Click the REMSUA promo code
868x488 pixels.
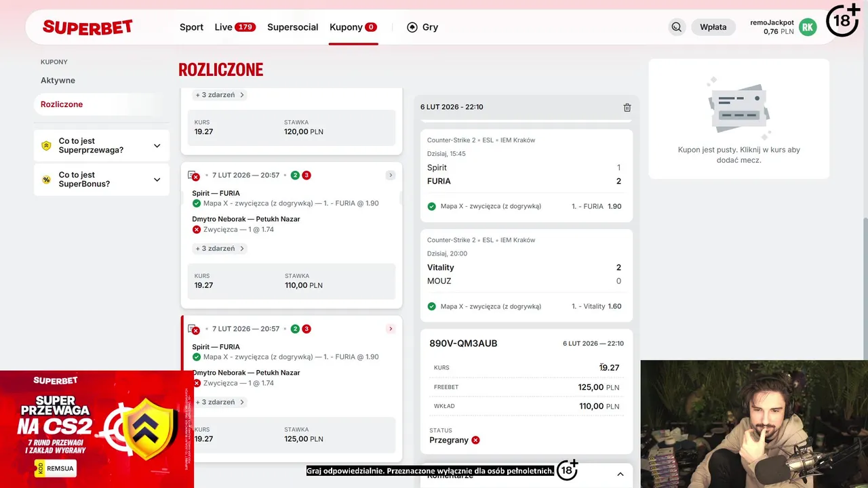tap(55, 468)
